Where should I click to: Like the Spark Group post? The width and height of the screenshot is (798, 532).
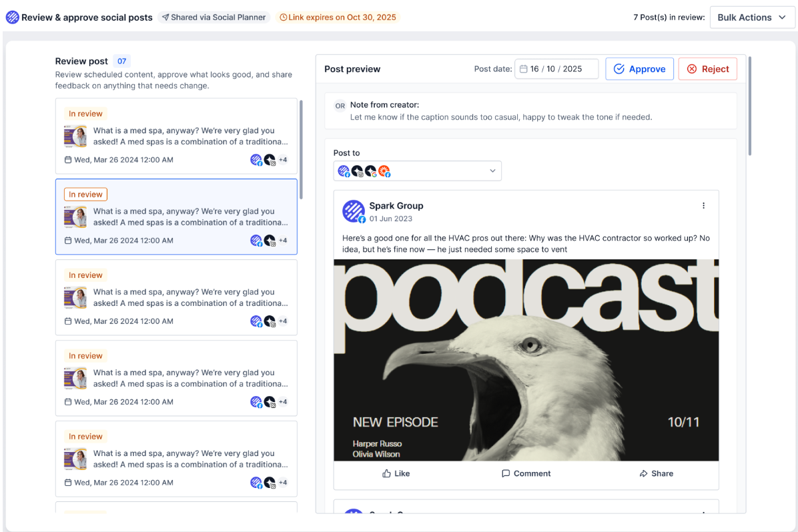[396, 473]
